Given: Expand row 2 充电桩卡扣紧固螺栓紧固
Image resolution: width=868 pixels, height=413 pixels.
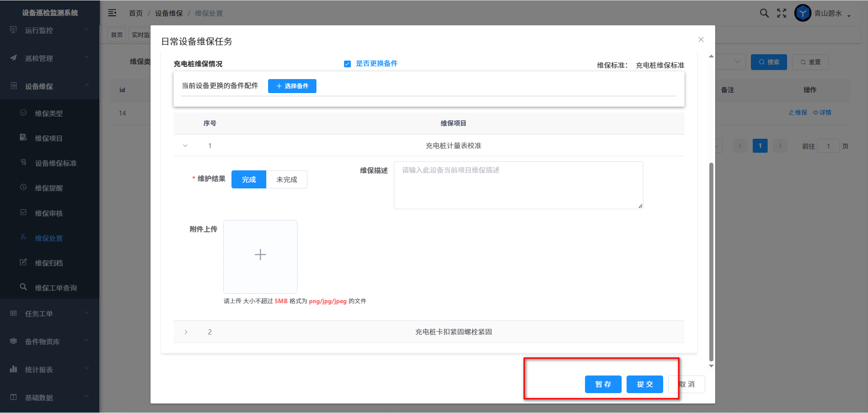Looking at the screenshot, I should (186, 332).
